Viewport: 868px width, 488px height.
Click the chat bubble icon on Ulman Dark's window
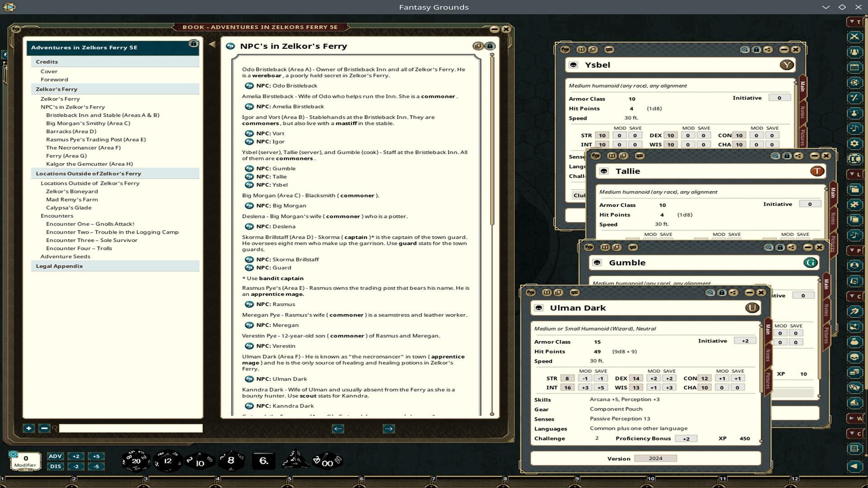[574, 293]
